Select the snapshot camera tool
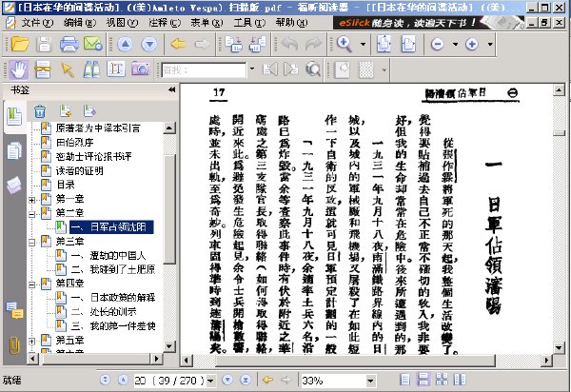The height and width of the screenshot is (392, 571). [141, 69]
